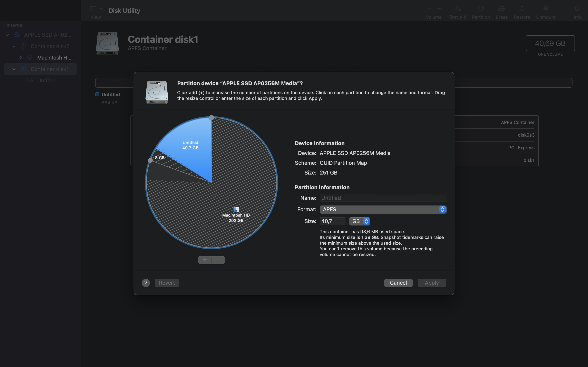Click the minus remove partition button
This screenshot has height=367, width=588.
click(218, 260)
